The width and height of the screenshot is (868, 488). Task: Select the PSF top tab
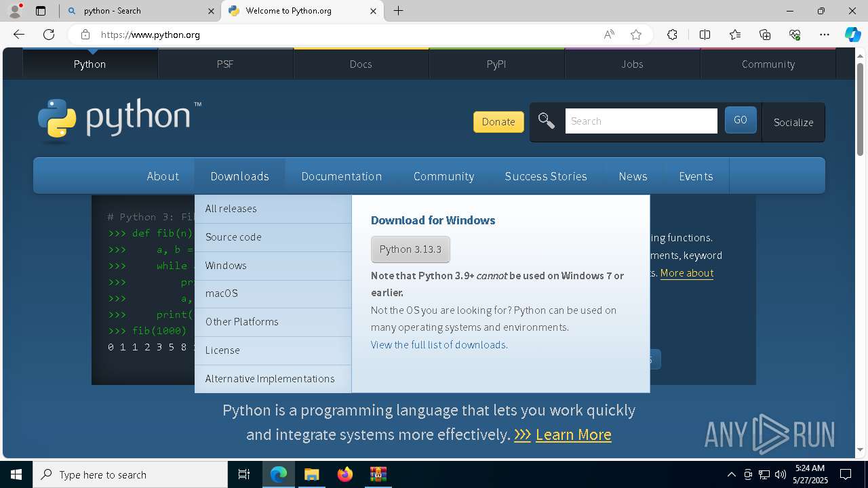pyautogui.click(x=225, y=64)
